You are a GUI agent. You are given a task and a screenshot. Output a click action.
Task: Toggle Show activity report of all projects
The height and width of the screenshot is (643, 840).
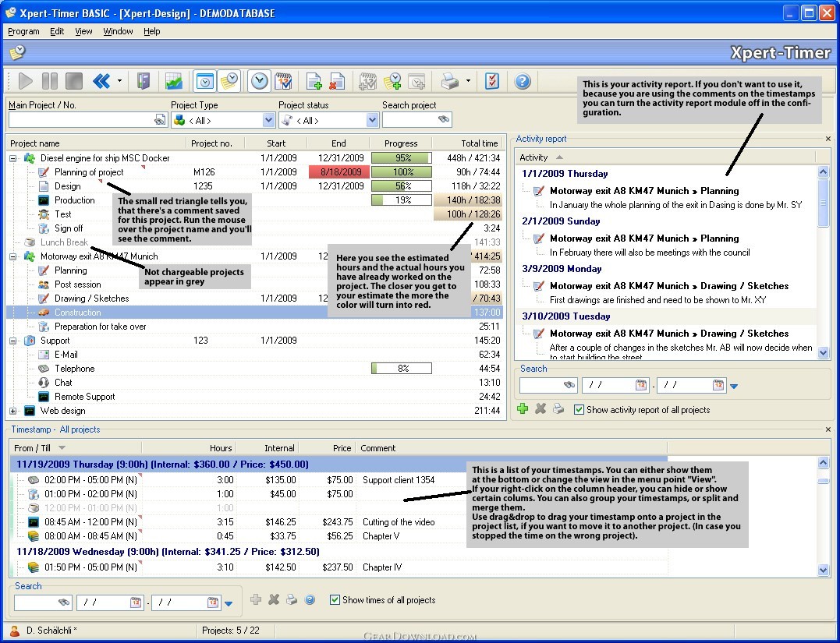pyautogui.click(x=579, y=409)
